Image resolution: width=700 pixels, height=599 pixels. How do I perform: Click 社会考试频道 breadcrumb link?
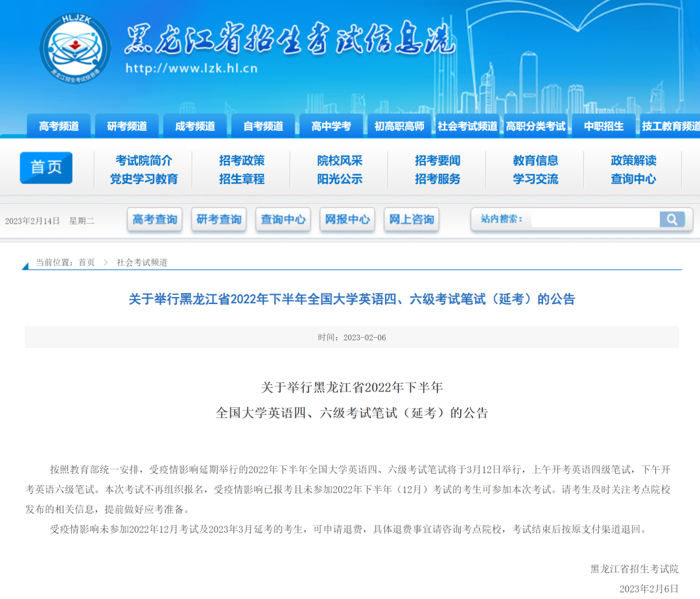coord(142,263)
